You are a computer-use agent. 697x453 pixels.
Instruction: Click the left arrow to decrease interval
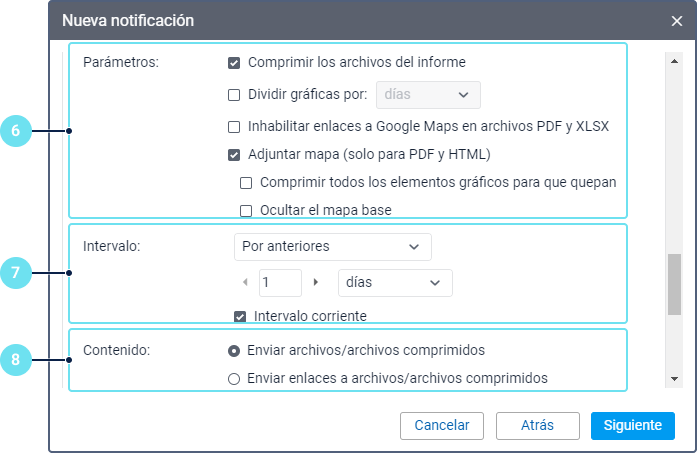pos(246,283)
